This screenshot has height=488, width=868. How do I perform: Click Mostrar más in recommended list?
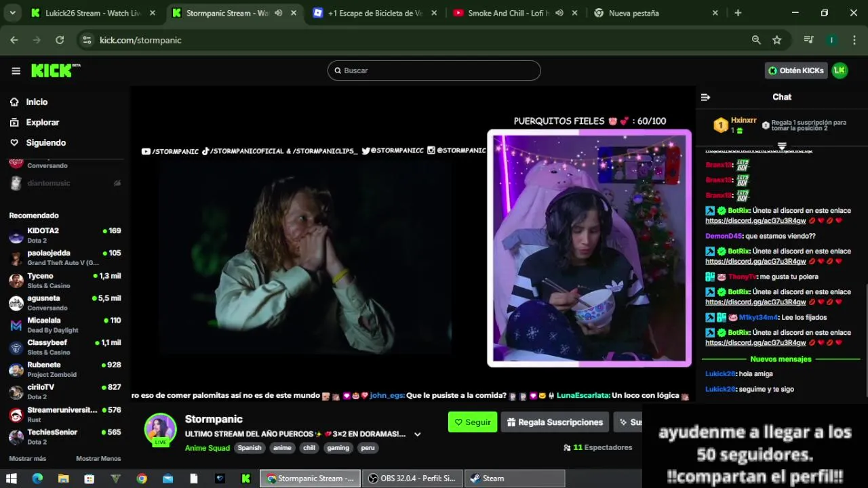point(28,459)
